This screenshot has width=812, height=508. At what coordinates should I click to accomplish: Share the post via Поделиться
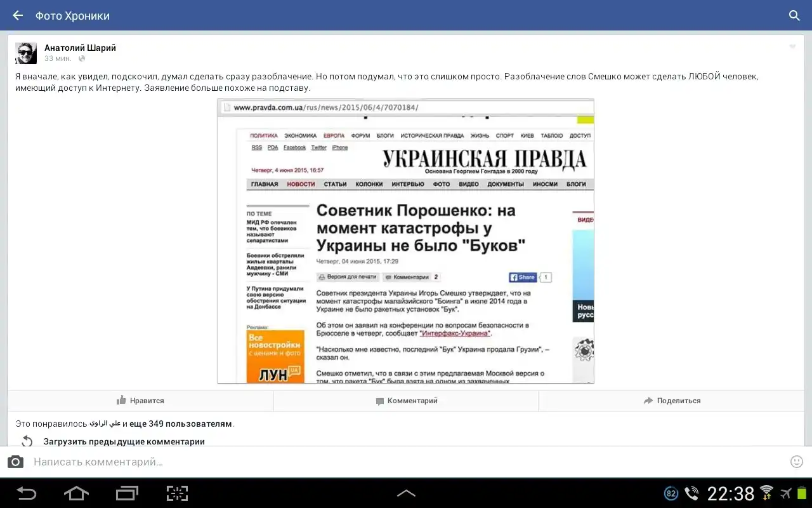671,401
